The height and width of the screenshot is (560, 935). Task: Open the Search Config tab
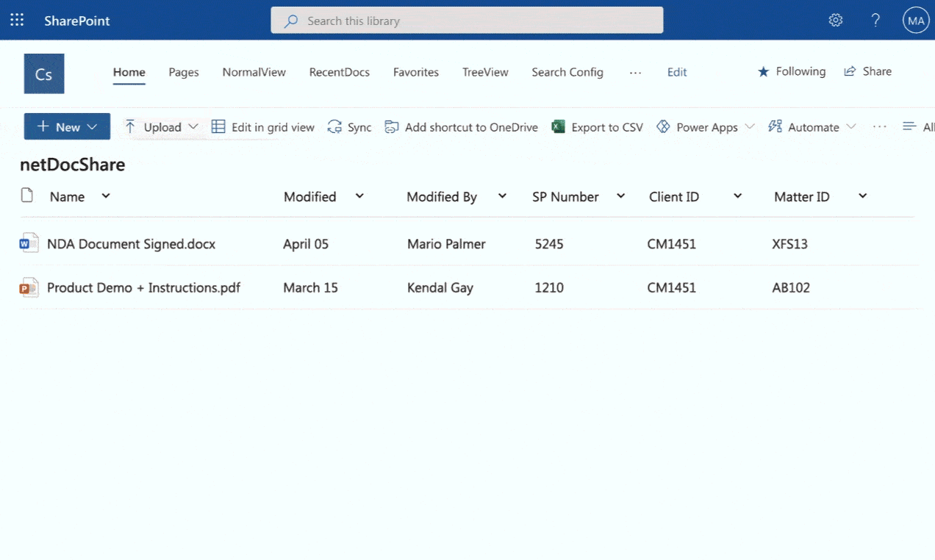pyautogui.click(x=567, y=72)
